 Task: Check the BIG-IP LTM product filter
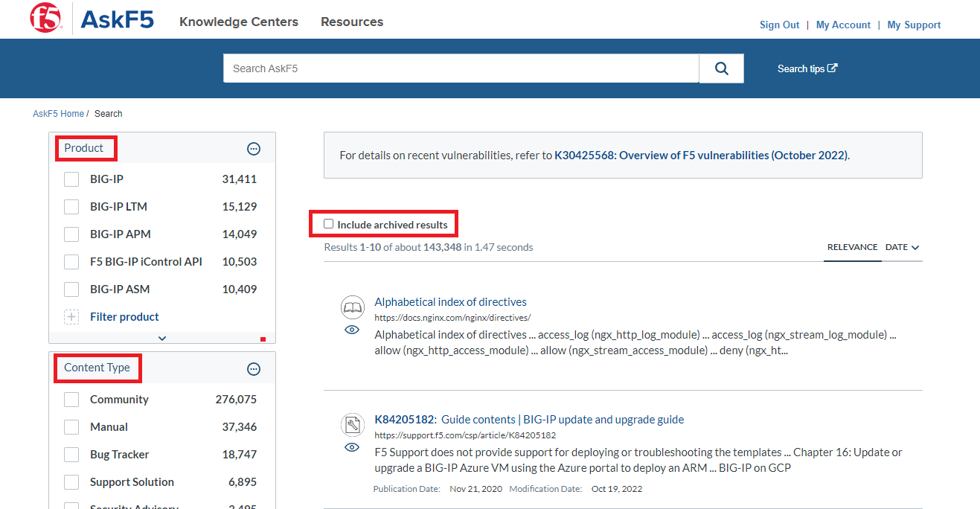pos(71,207)
